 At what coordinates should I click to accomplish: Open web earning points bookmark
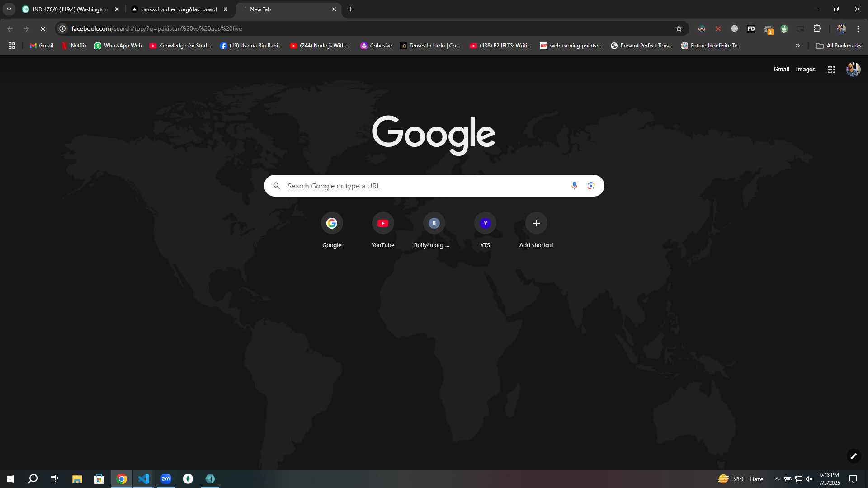click(571, 46)
